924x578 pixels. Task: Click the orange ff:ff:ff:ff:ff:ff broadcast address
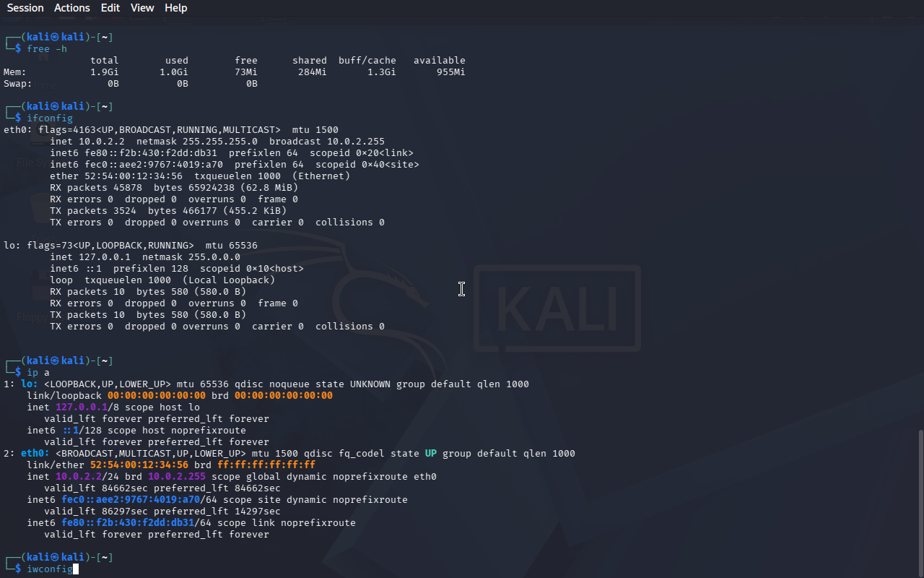click(x=266, y=465)
